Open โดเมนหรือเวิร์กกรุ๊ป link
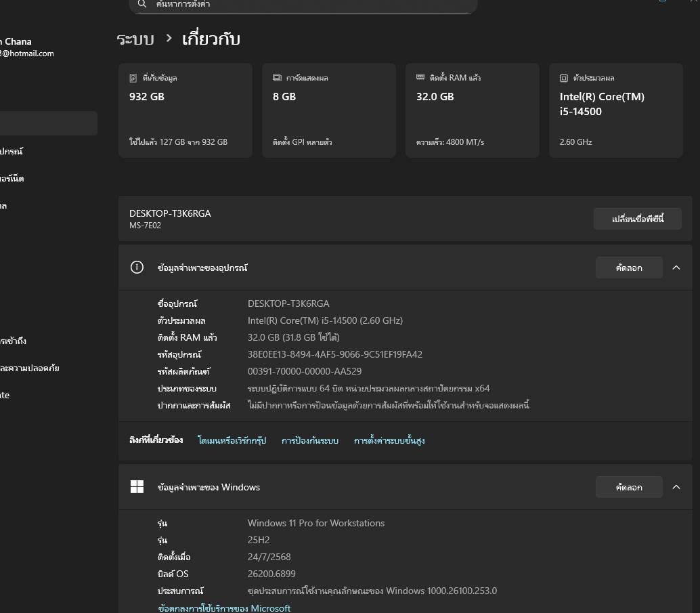 (x=232, y=440)
